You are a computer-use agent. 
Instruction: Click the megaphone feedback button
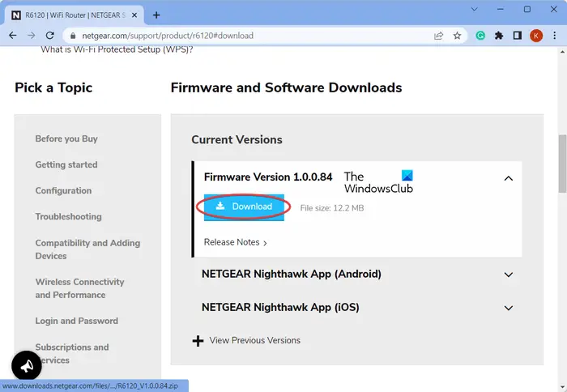pos(27,365)
